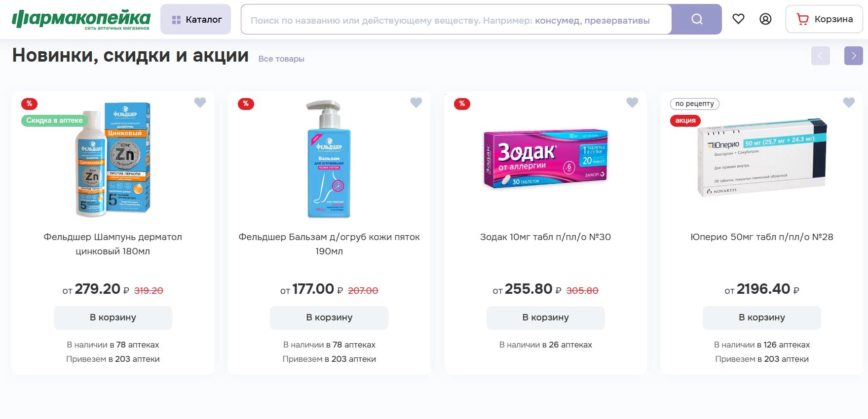The width and height of the screenshot is (868, 419).
Task: Open the Каталог menu
Action: tap(195, 19)
